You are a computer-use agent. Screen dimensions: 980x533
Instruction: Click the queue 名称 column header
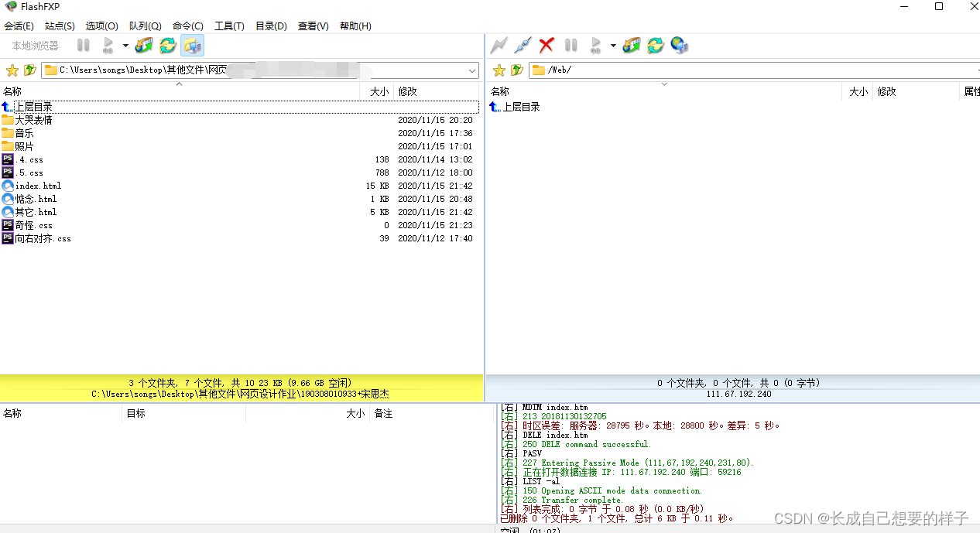61,414
